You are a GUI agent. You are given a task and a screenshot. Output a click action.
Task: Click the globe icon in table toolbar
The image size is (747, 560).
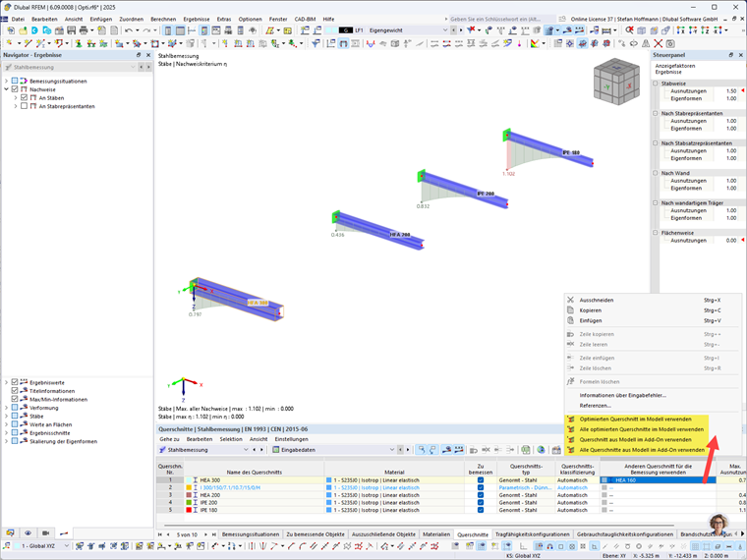(541, 450)
